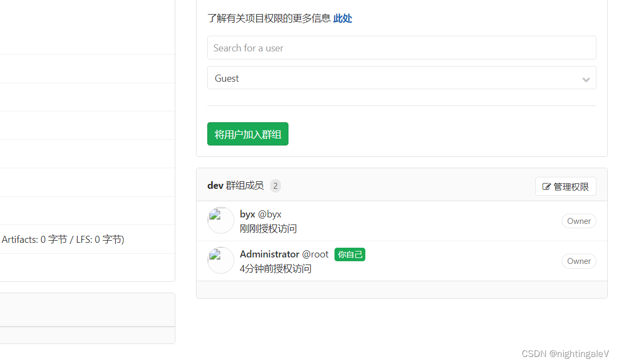
Task: Open the 此处 permissions help link
Action: pos(343,18)
